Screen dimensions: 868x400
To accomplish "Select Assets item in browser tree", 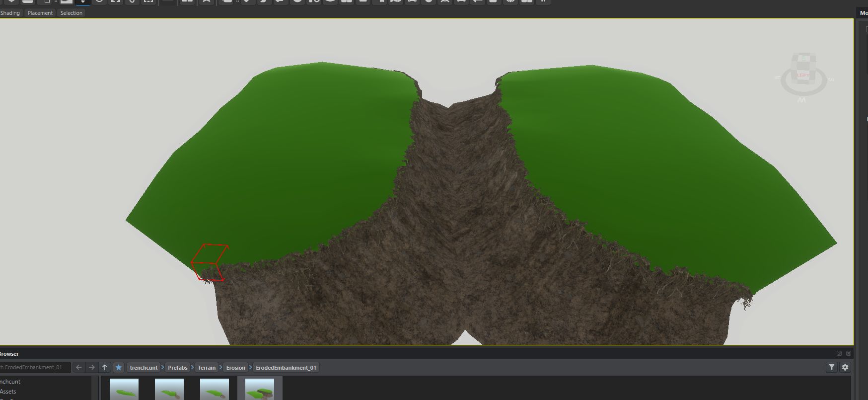I will point(8,392).
